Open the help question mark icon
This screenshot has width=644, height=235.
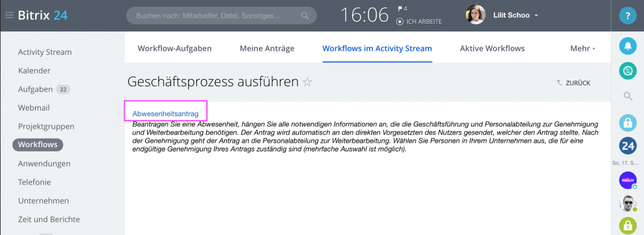click(x=628, y=16)
